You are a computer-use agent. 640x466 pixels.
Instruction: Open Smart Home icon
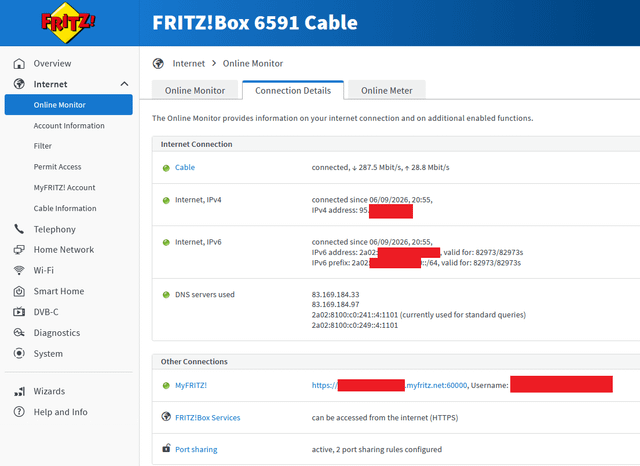pyautogui.click(x=19, y=291)
